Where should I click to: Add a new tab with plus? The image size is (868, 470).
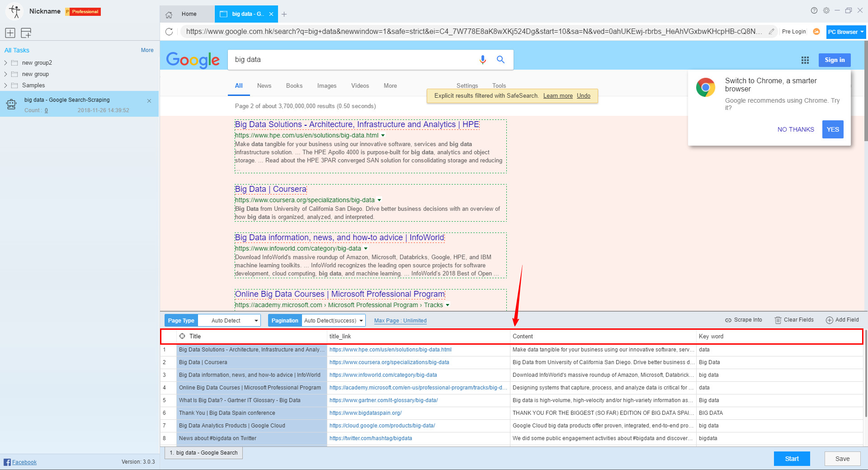tap(284, 14)
